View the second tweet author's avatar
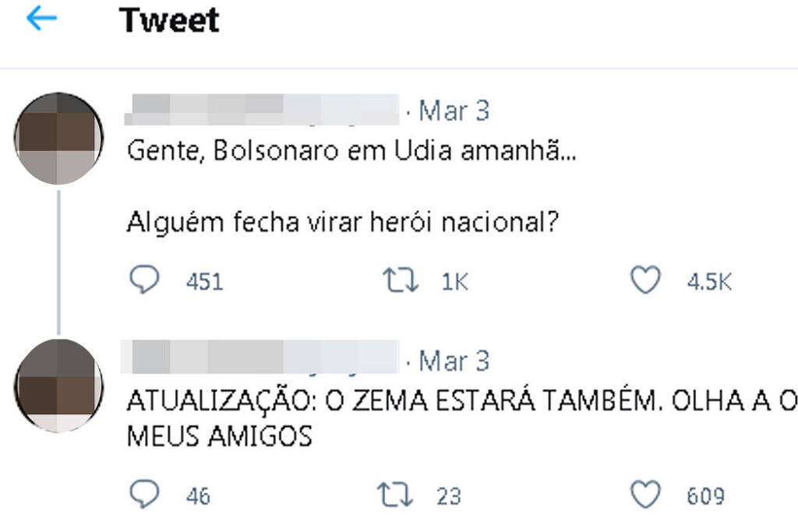Screen dimensions: 798x532 click(58, 387)
